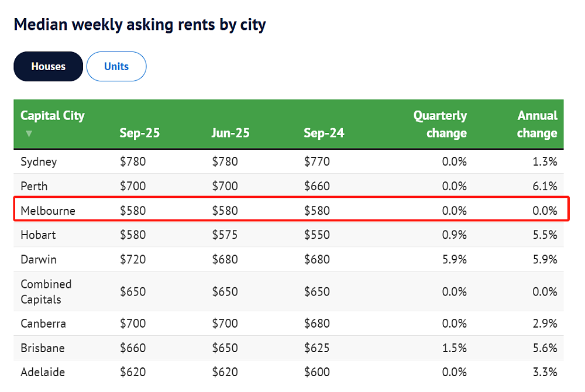Screen dimensions: 585x392
Task: Click the Quarterly change column header
Action: coord(440,124)
